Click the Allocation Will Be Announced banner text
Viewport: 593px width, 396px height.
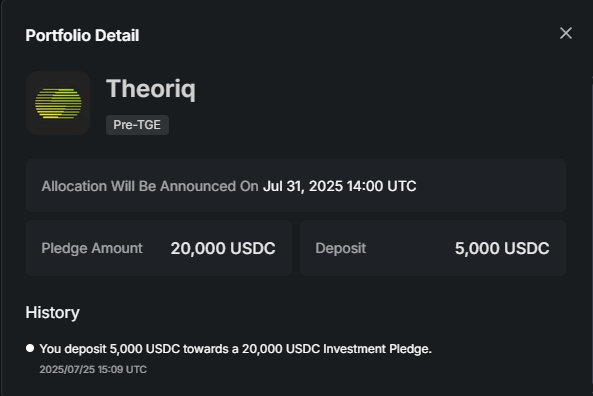150,186
